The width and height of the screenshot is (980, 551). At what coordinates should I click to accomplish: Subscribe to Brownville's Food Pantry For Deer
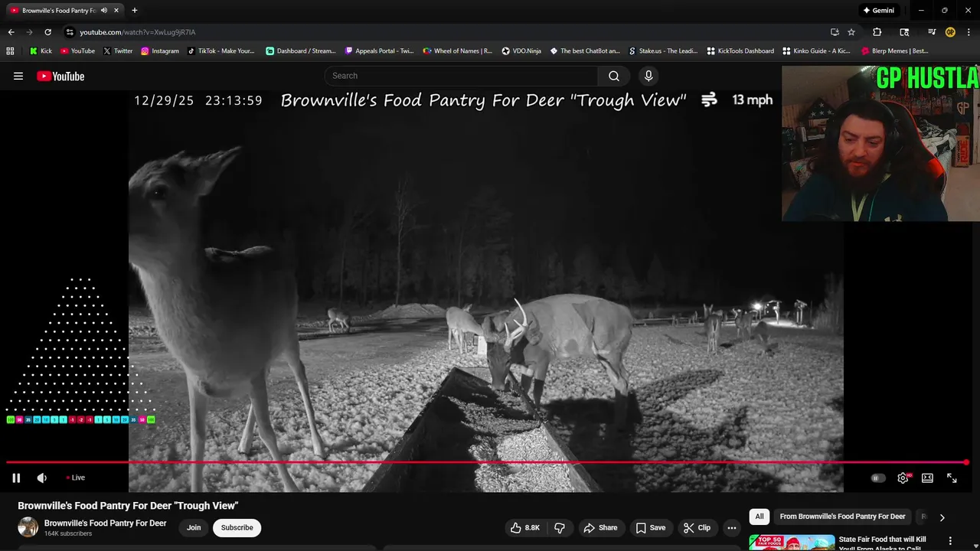(237, 527)
